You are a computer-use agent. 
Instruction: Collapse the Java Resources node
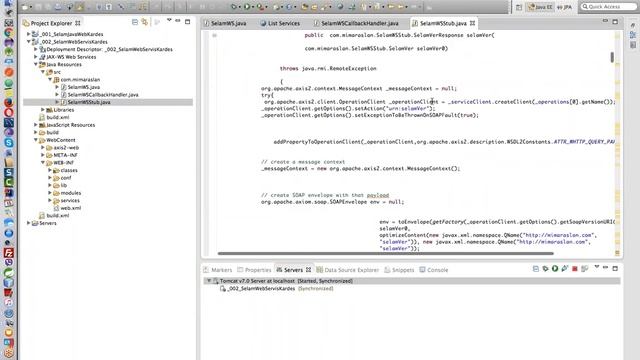pyautogui.click(x=36, y=64)
